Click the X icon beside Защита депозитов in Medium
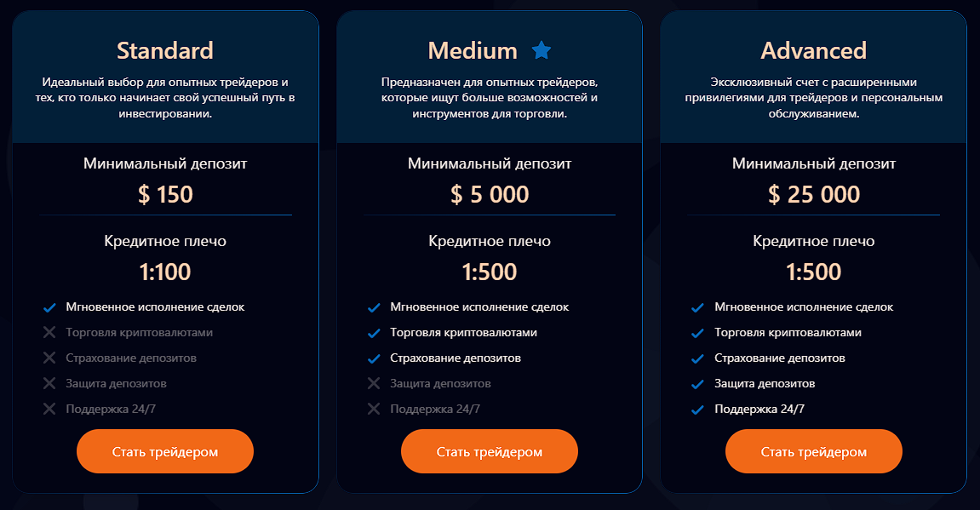 (x=372, y=384)
